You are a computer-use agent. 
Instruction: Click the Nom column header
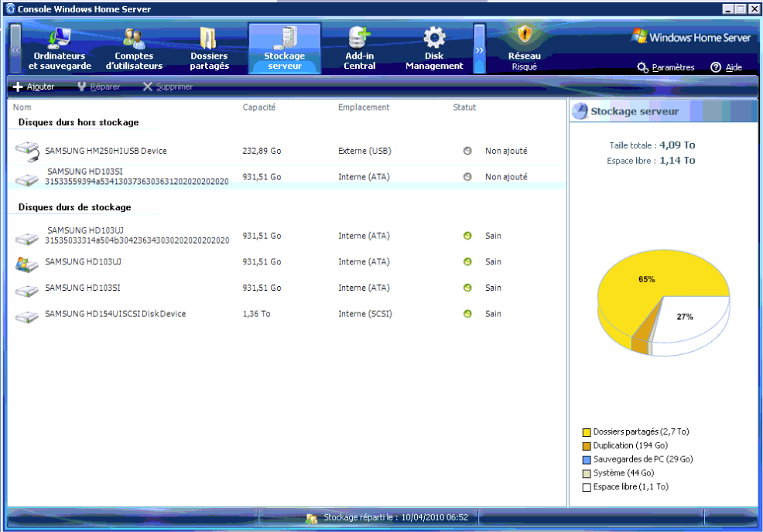[x=22, y=107]
